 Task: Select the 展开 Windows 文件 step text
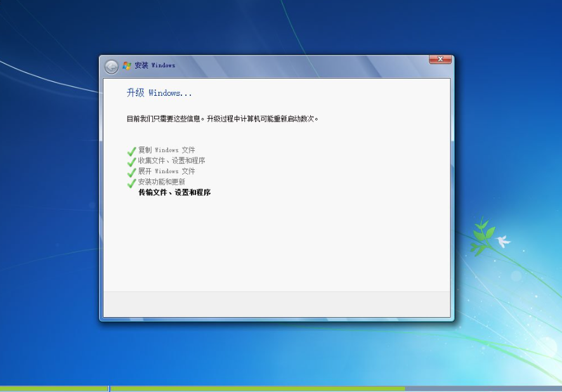167,171
